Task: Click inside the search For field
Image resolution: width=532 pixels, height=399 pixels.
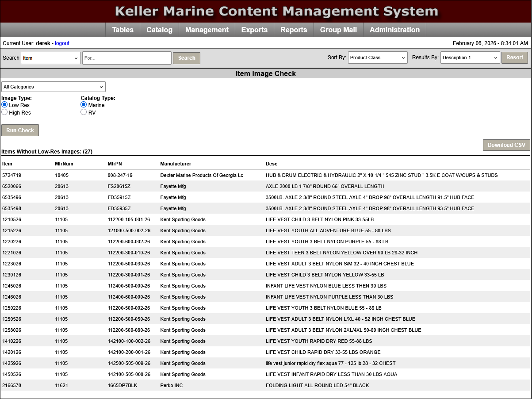Action: pyautogui.click(x=126, y=58)
